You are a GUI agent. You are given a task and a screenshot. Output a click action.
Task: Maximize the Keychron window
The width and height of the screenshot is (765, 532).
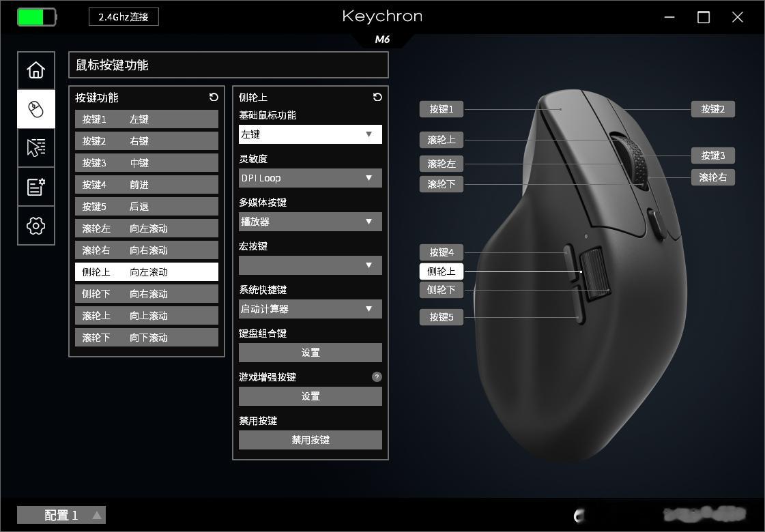pos(704,17)
